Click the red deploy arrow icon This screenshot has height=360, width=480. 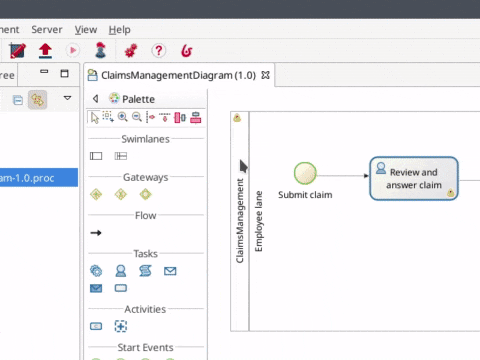tap(45, 51)
